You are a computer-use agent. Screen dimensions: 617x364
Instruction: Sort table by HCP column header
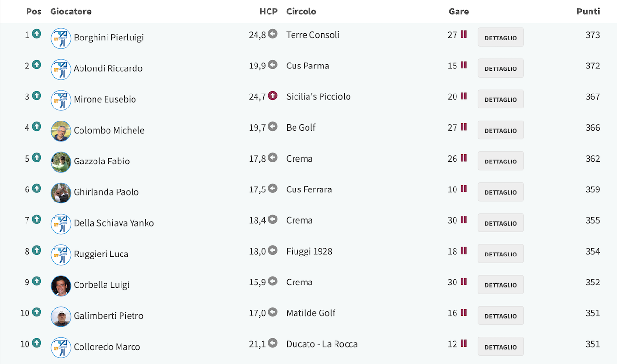pos(268,11)
